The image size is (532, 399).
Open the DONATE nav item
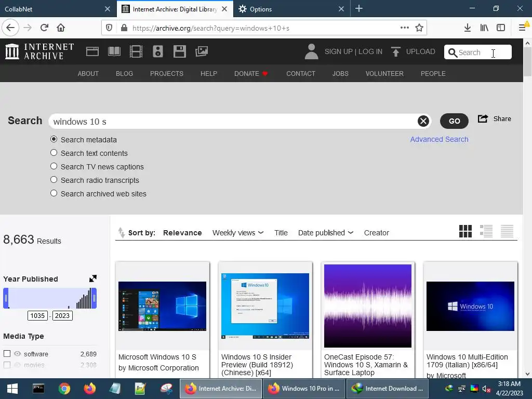[x=251, y=74]
